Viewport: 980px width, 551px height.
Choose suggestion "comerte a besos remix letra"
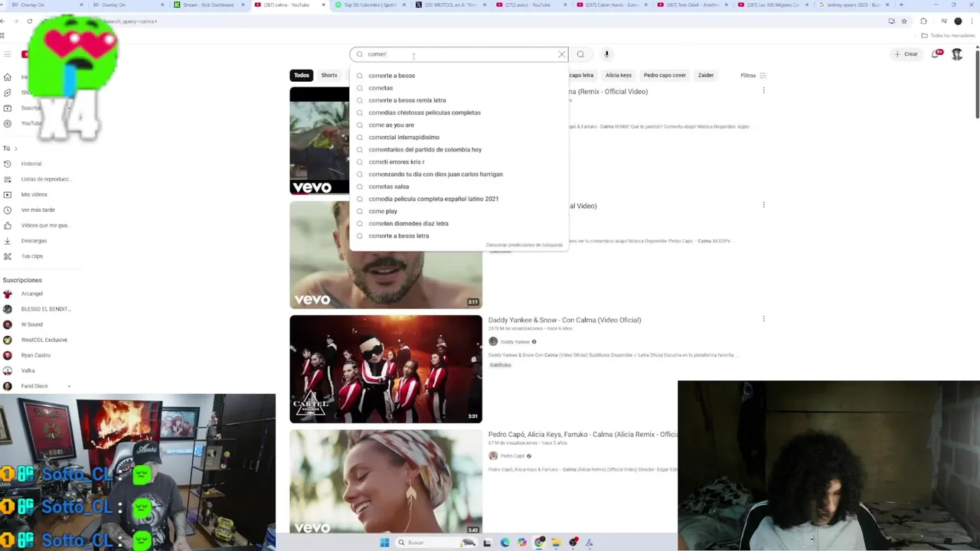click(459, 100)
